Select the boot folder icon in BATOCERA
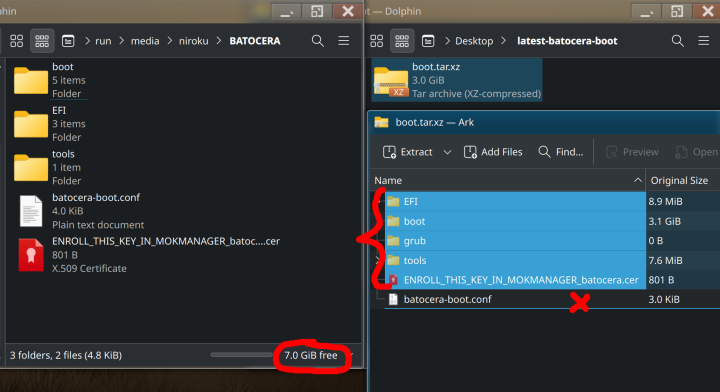 [x=31, y=81]
